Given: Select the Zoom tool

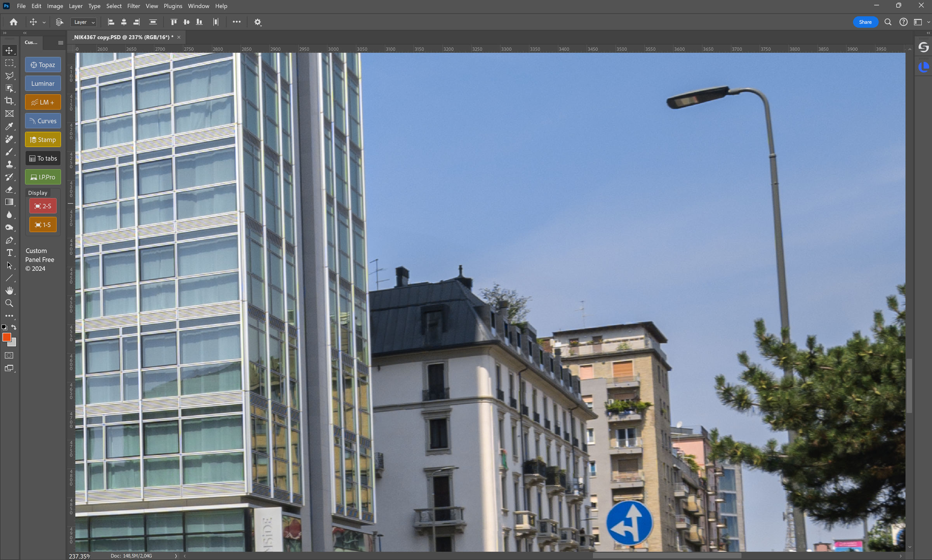Looking at the screenshot, I should tap(10, 303).
